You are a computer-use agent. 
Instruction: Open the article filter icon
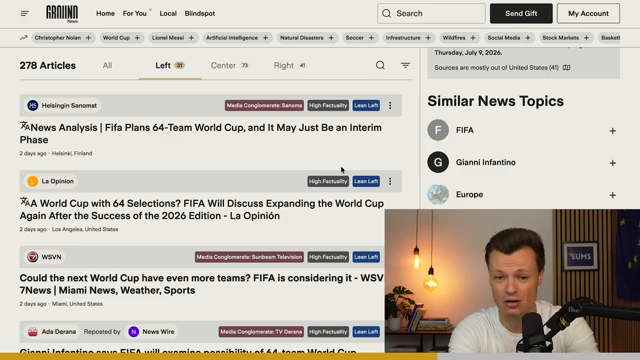(405, 65)
